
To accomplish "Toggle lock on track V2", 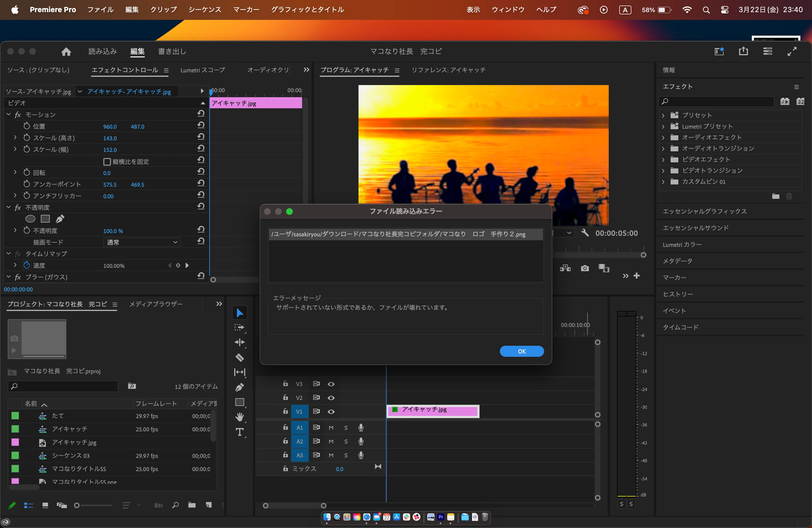I will point(285,397).
